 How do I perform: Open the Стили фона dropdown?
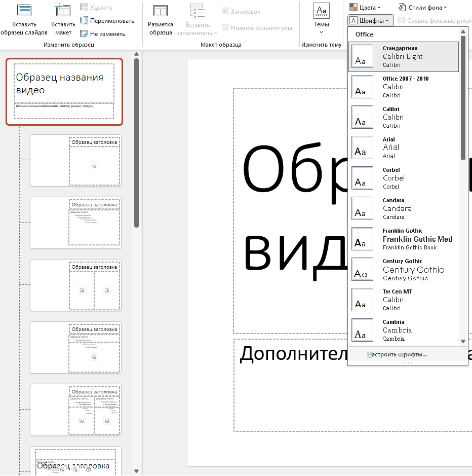(x=422, y=8)
